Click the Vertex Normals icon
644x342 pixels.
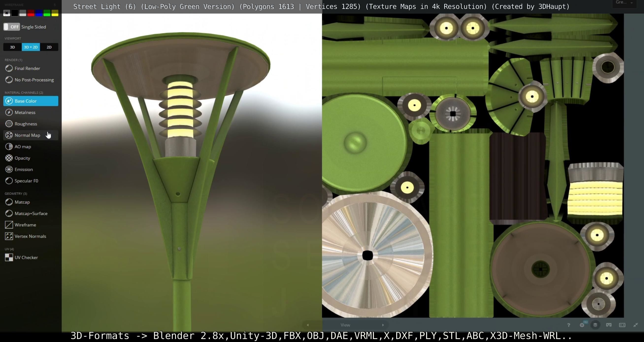click(9, 236)
